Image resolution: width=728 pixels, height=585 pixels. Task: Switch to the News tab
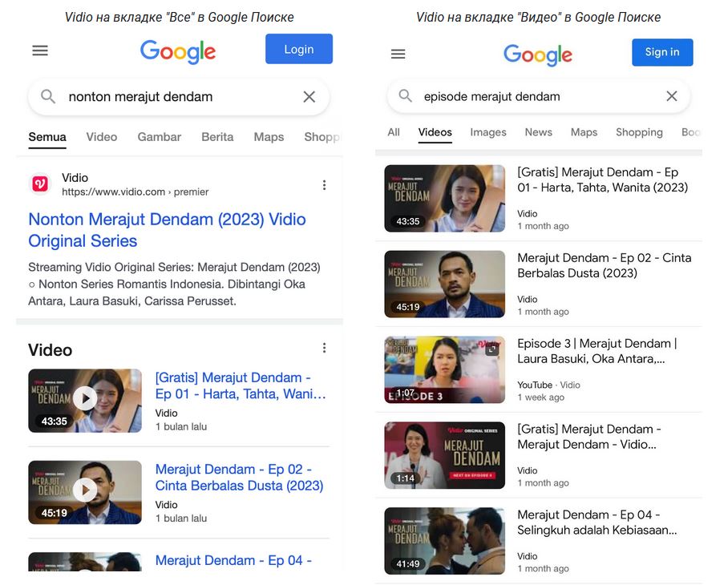click(x=538, y=132)
